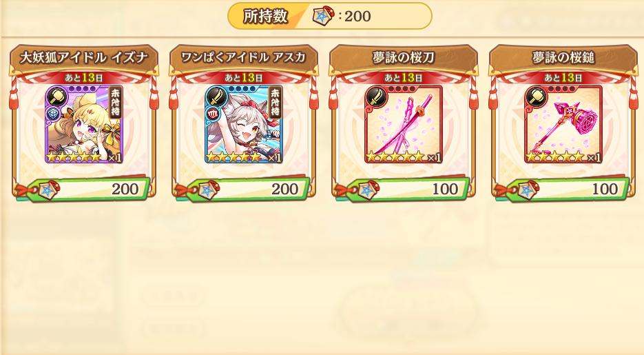Exchange 200 tickets for アスカ

tap(244, 190)
